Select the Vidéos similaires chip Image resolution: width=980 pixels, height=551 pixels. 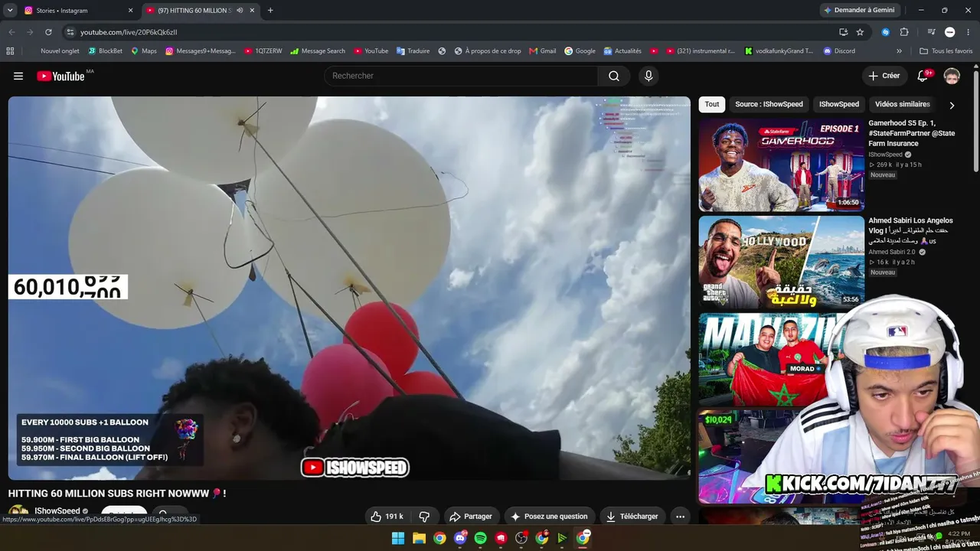pos(903,104)
